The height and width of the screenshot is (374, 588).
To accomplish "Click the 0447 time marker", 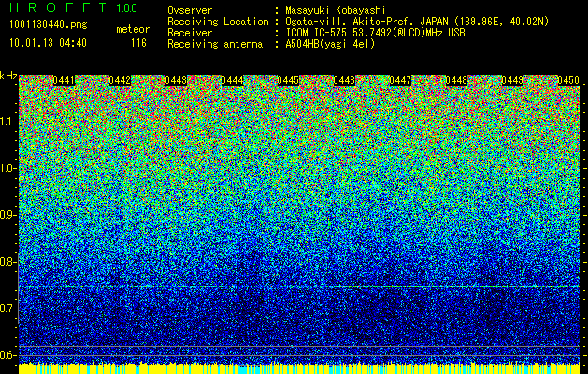I will pos(400,80).
